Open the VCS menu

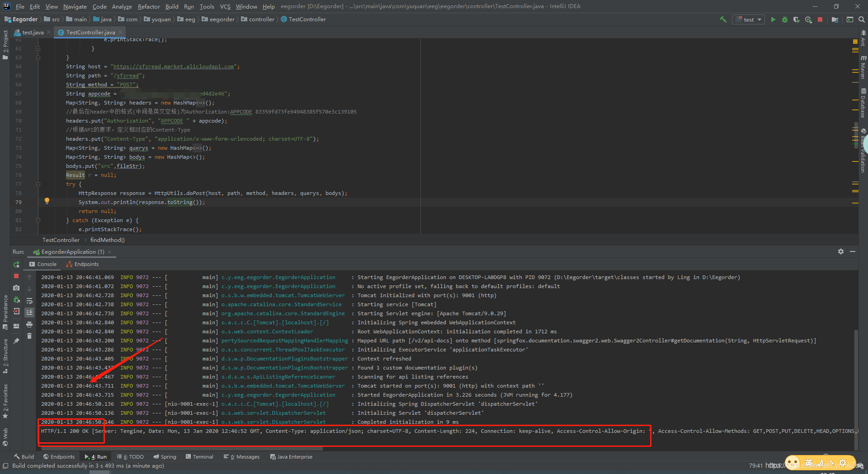[x=225, y=6]
